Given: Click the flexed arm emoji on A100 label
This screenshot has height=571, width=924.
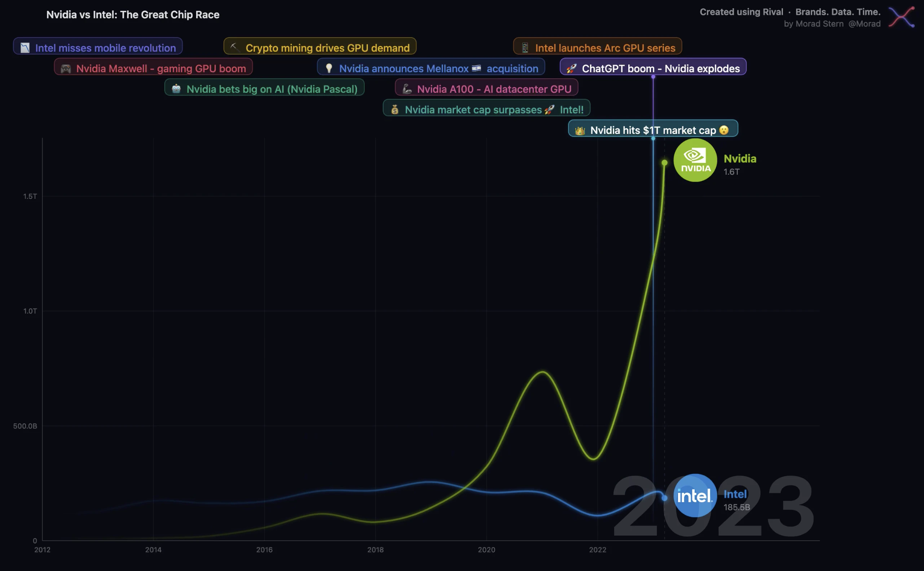Looking at the screenshot, I should pos(407,89).
